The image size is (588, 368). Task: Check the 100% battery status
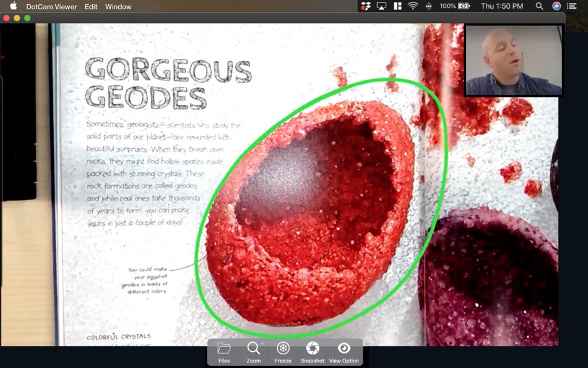point(454,6)
